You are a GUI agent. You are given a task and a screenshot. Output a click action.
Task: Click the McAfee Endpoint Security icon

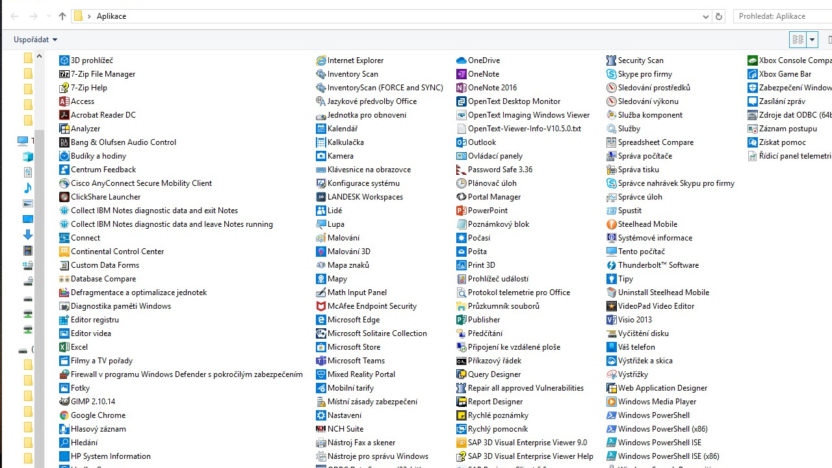coord(321,306)
